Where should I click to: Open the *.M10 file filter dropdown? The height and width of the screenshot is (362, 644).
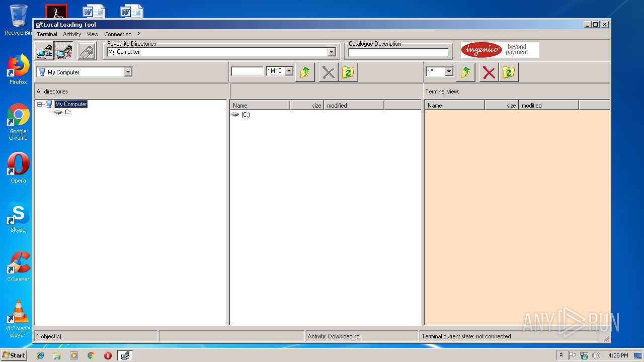tap(289, 71)
